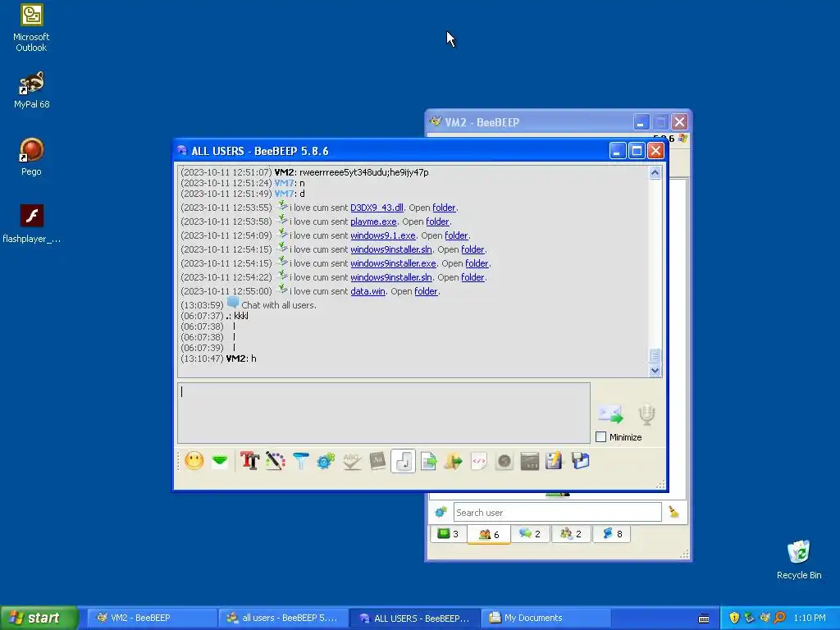This screenshot has height=630, width=840.
Task: Open My Documents taskbar button
Action: [546, 618]
